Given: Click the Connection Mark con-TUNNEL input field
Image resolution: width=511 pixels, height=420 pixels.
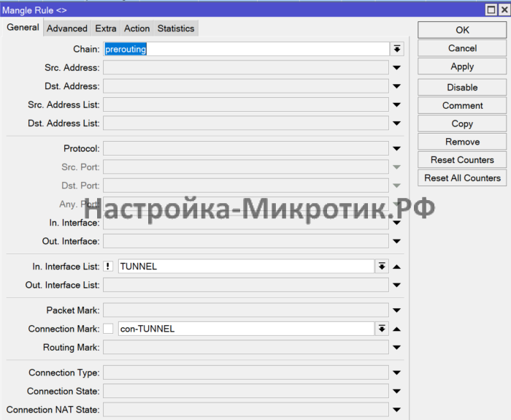Looking at the screenshot, I should 246,329.
